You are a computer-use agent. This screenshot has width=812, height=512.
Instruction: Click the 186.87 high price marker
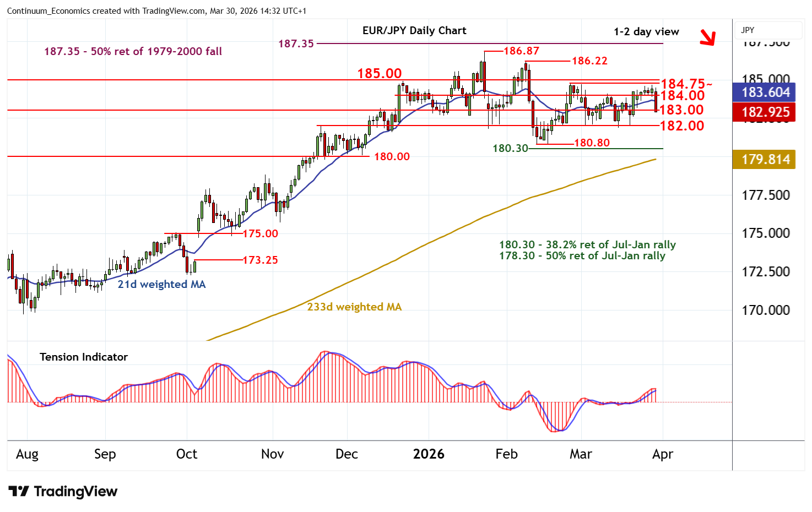point(521,51)
